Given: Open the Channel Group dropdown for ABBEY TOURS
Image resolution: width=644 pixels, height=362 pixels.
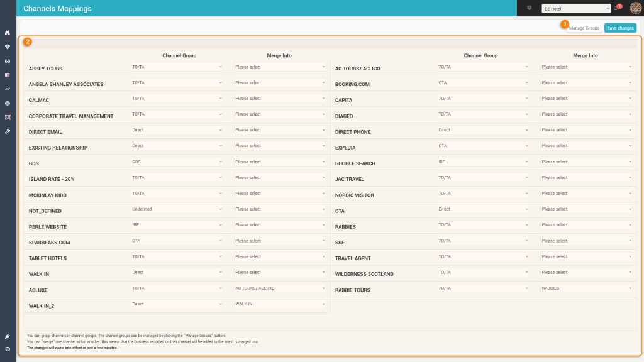Looking at the screenshot, I should click(177, 67).
